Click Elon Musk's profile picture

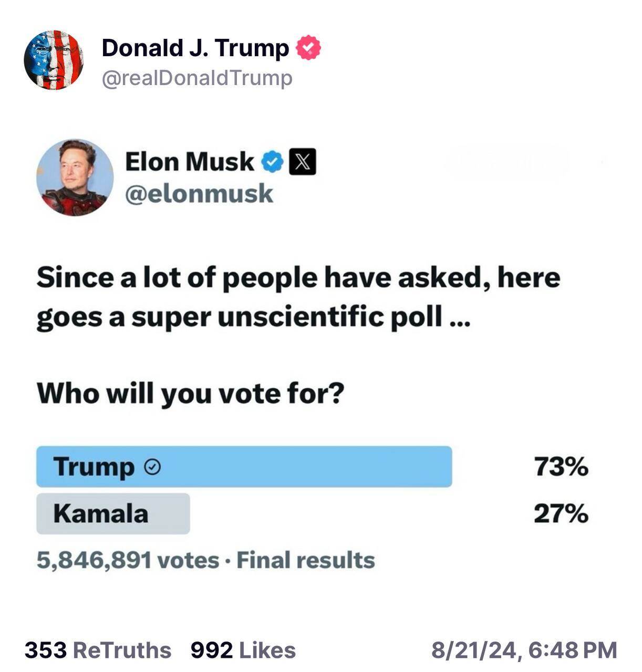point(75,177)
